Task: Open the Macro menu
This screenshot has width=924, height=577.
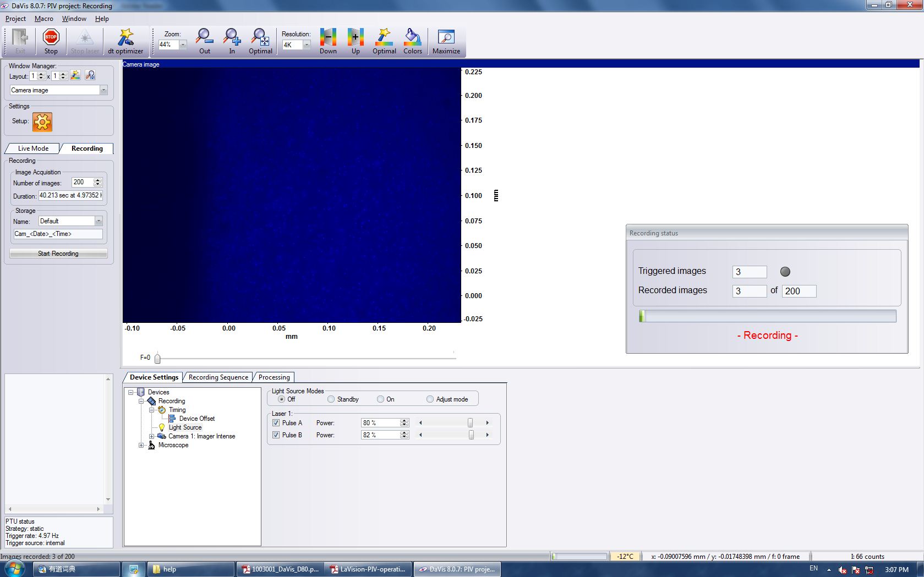Action: click(43, 19)
